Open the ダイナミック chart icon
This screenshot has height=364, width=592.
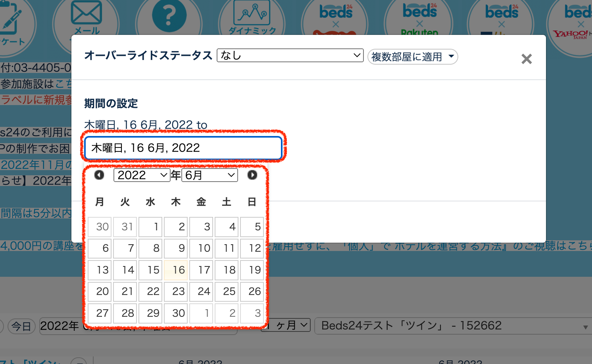point(252,16)
